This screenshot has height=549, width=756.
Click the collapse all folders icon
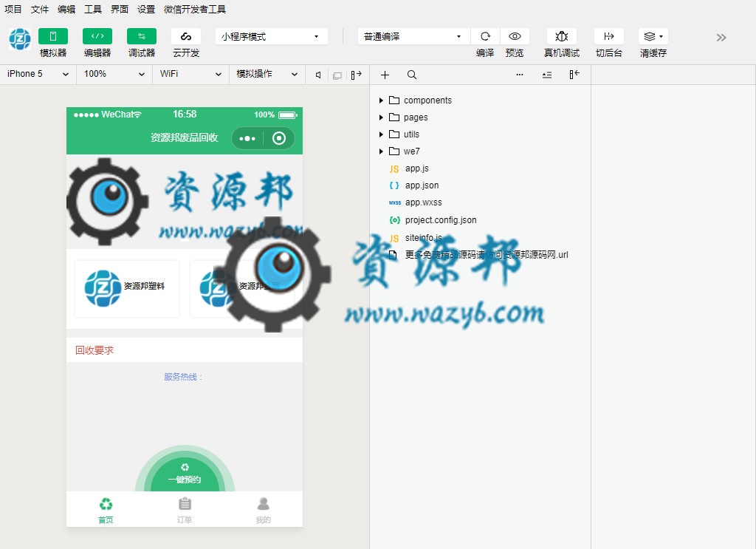547,75
